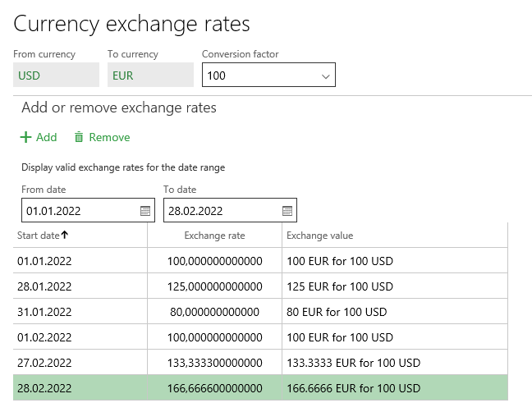Focus the From date field 01.01.2022
This screenshot has height=412, width=532.
pyautogui.click(x=79, y=211)
